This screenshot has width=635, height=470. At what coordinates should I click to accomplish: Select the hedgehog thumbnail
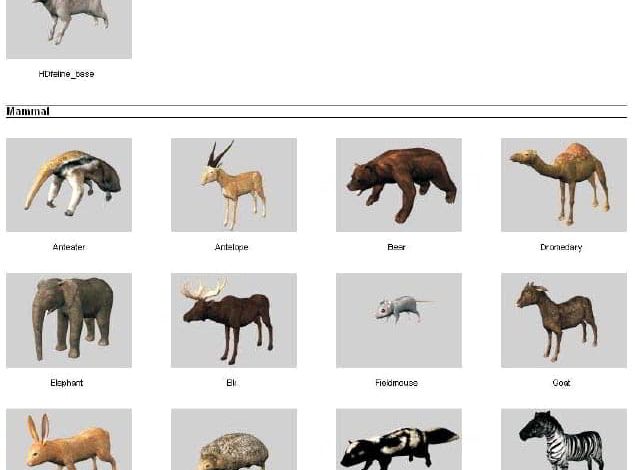pyautogui.click(x=234, y=439)
